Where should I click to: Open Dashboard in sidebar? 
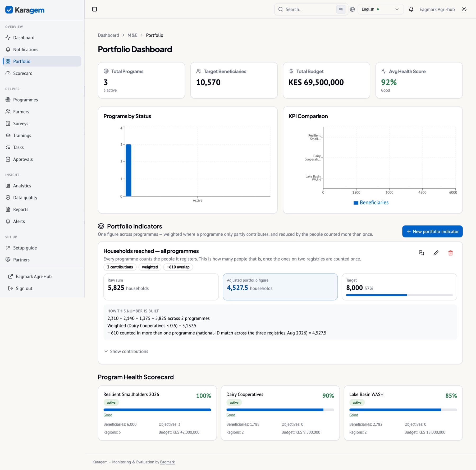click(42, 38)
